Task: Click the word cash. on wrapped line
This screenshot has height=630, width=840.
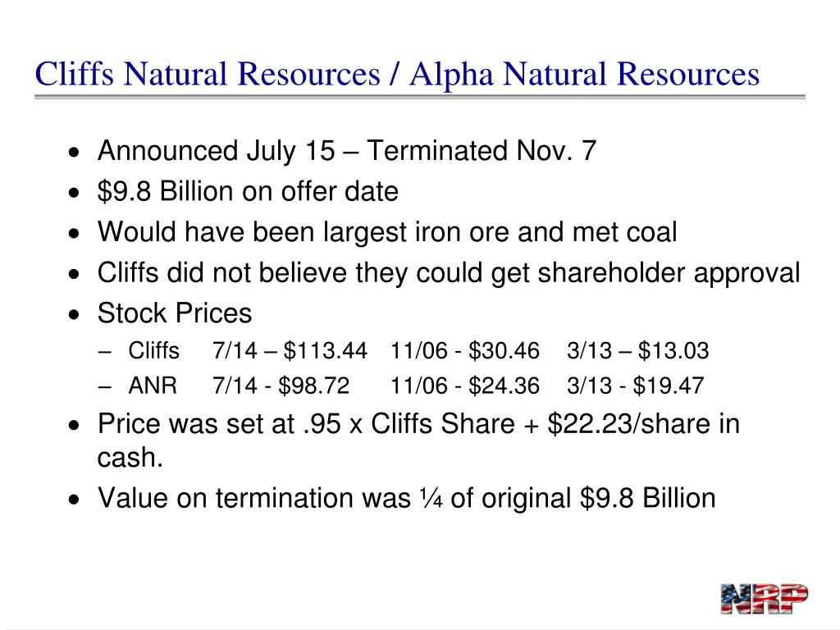Action: (x=130, y=457)
